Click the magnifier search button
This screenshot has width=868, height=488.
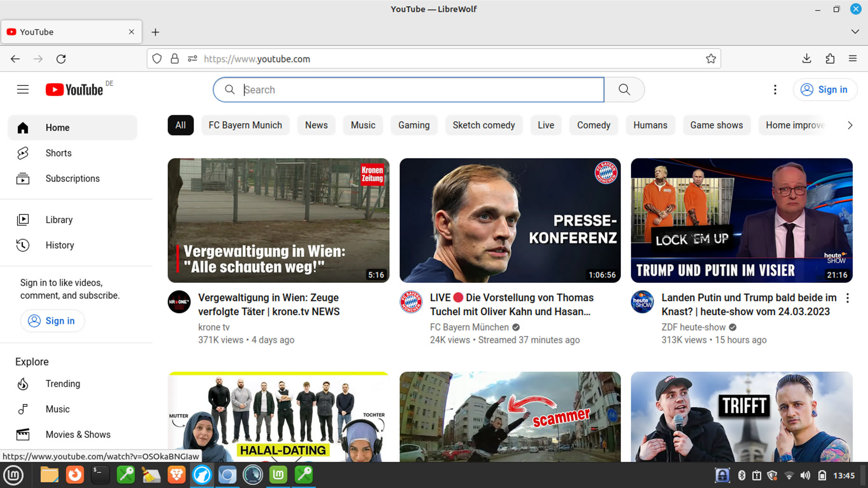[x=624, y=90]
